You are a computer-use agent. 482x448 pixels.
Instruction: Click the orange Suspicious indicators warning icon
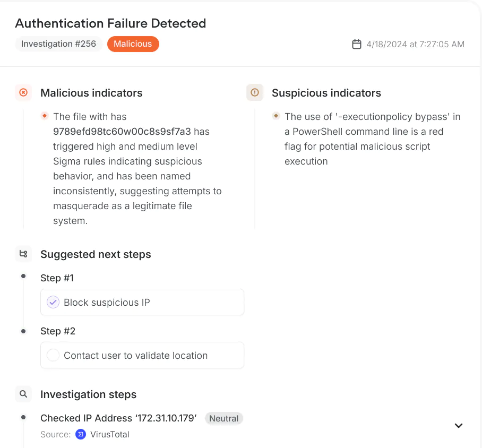(x=255, y=92)
